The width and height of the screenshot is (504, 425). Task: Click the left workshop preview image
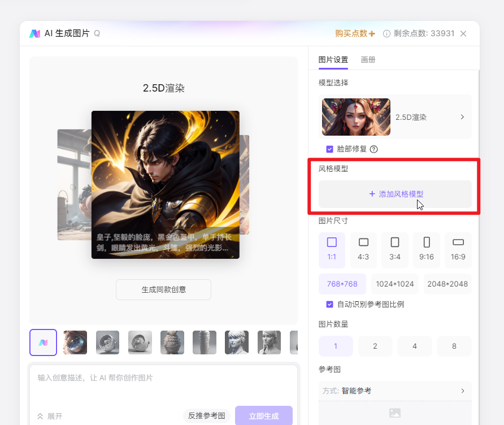point(74,185)
